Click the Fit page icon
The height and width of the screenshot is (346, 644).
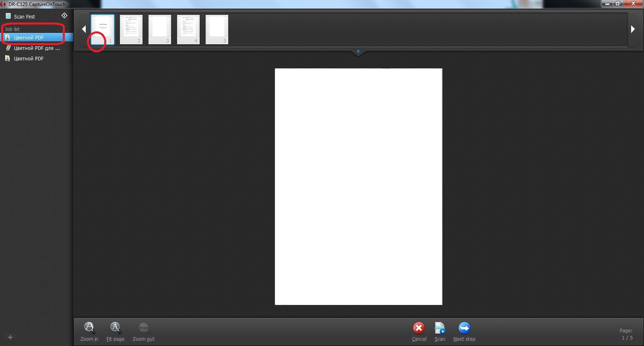pos(115,328)
